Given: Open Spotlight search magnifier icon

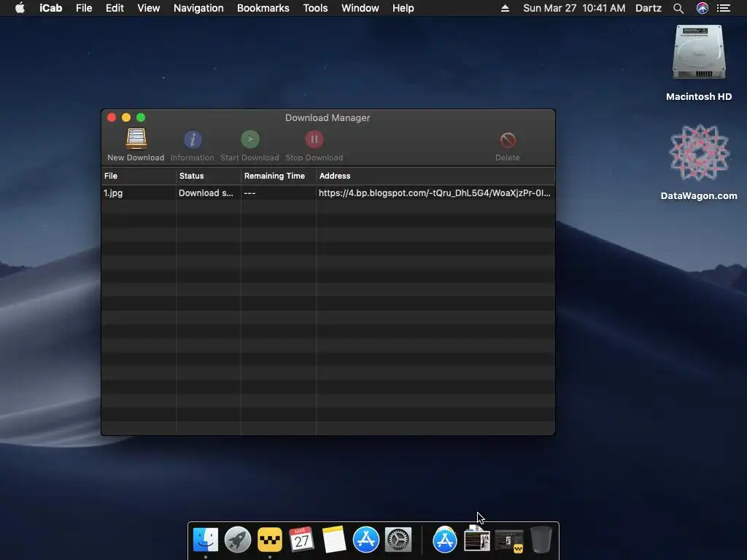Looking at the screenshot, I should click(678, 8).
